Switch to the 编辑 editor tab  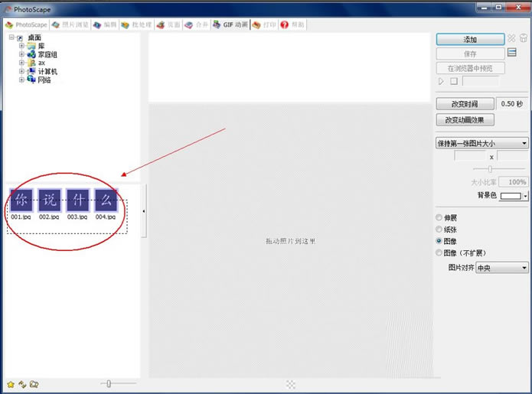[x=105, y=24]
